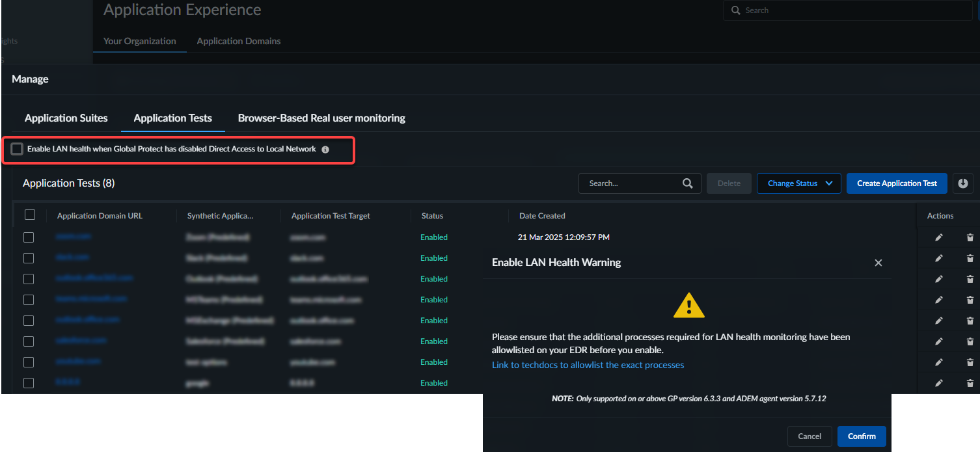Open the Browser-Based Real user monitoring tab

tap(321, 118)
